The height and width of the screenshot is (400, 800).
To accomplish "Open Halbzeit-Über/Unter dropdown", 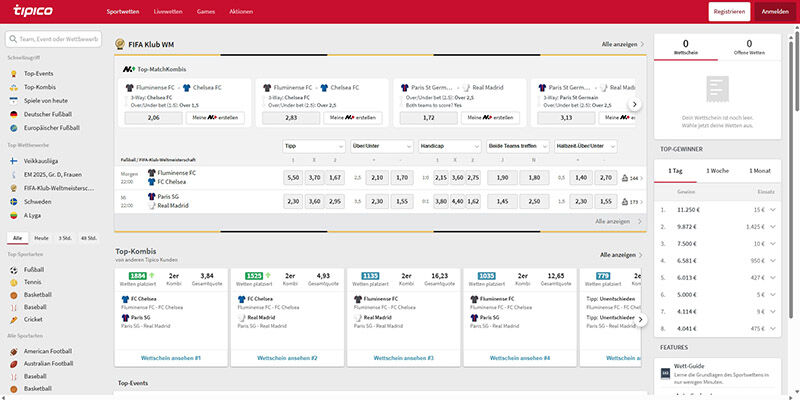I will [x=586, y=146].
